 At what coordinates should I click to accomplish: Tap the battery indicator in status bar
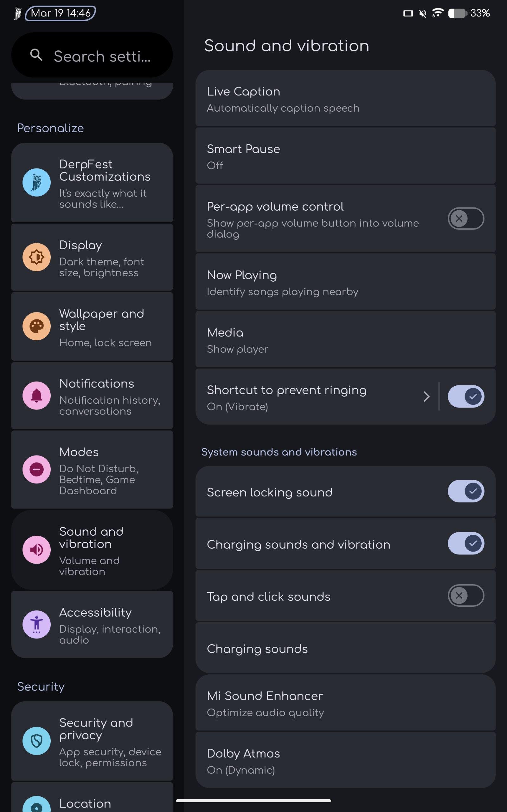(457, 13)
